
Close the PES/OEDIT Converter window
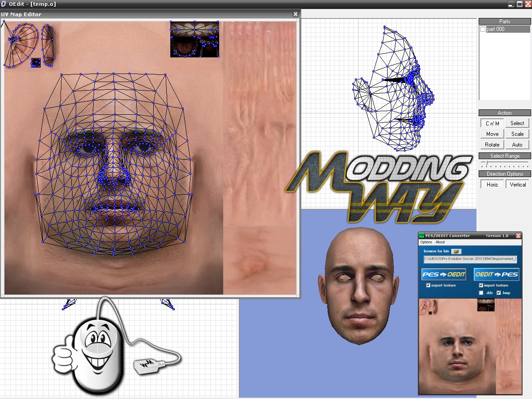[518, 235]
